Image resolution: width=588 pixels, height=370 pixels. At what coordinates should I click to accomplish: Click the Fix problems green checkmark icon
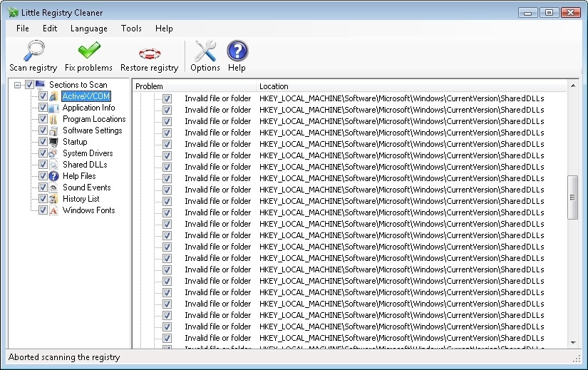(x=89, y=51)
